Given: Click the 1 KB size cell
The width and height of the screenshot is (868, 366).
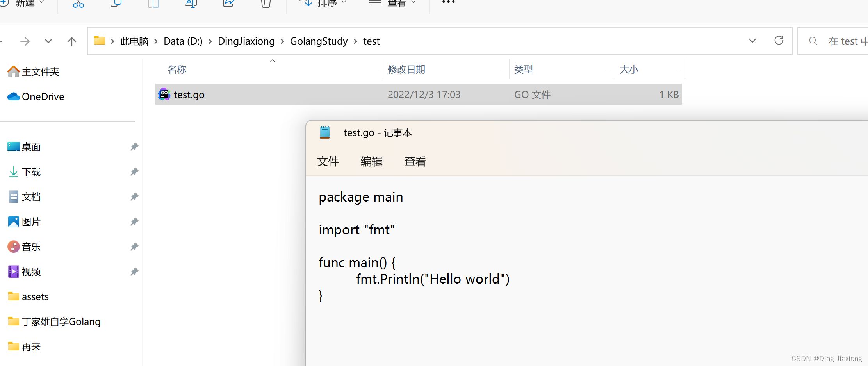Looking at the screenshot, I should [669, 95].
